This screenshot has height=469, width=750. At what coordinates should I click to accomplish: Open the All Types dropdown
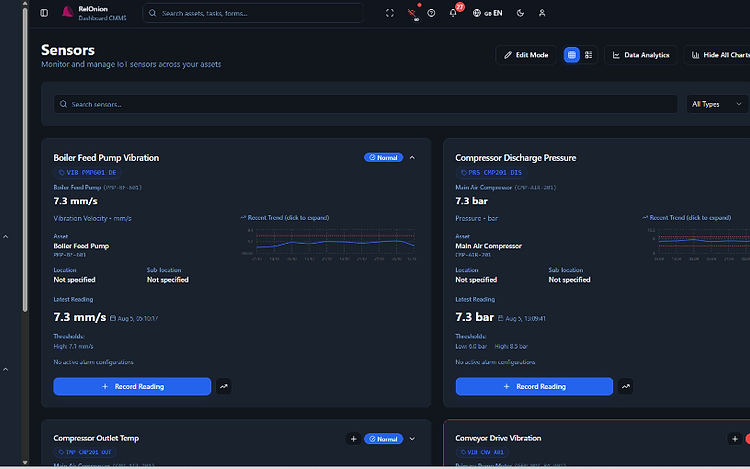[x=717, y=104]
